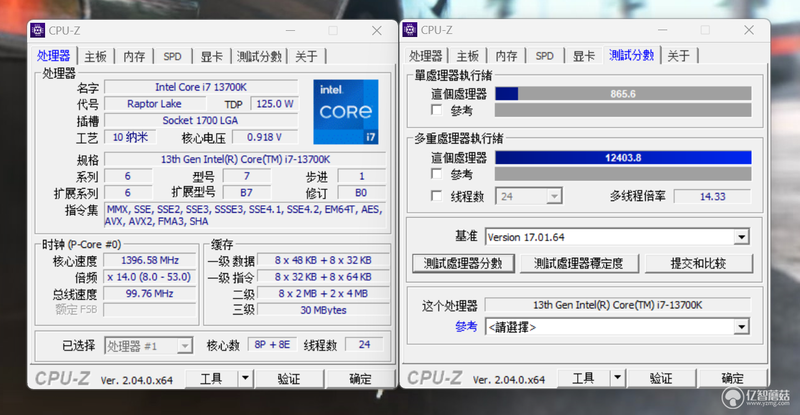The height and width of the screenshot is (415, 800).
Task: Open 显卡 tab in right window
Action: [x=583, y=56]
